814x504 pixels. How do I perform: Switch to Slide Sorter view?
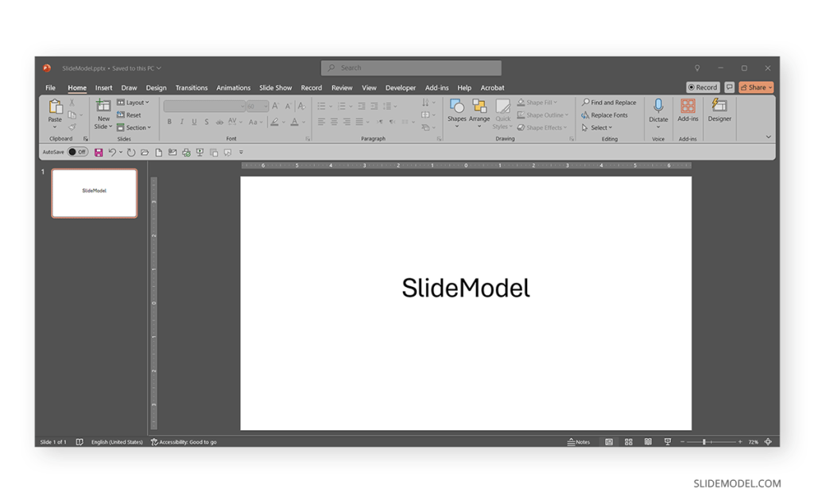[x=629, y=441]
